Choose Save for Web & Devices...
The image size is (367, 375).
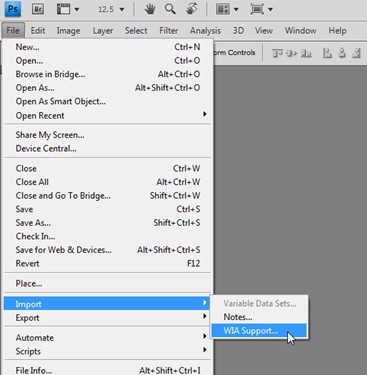108,250
